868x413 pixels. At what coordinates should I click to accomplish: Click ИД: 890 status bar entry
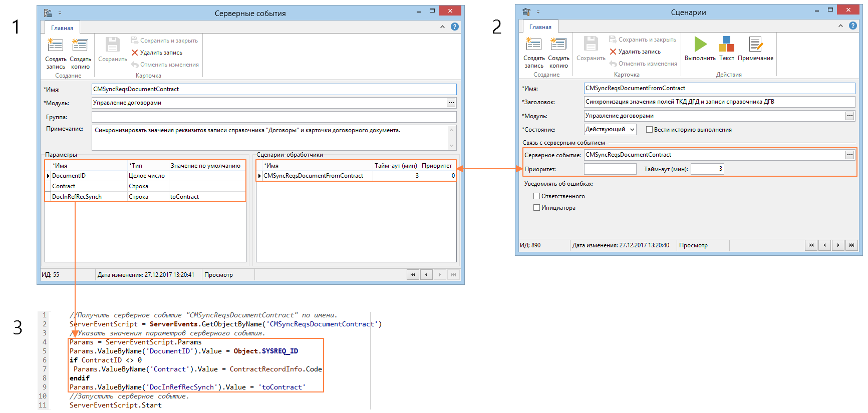[x=530, y=245]
